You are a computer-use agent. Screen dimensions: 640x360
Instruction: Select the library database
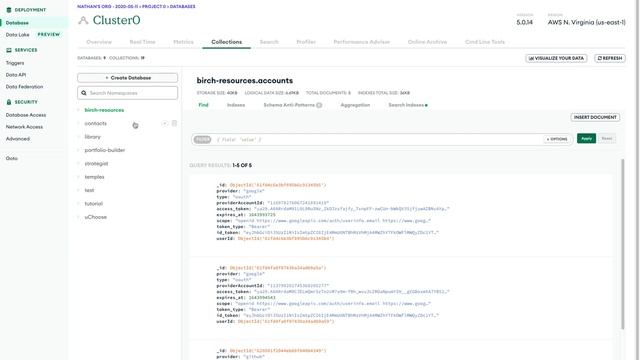tap(92, 137)
